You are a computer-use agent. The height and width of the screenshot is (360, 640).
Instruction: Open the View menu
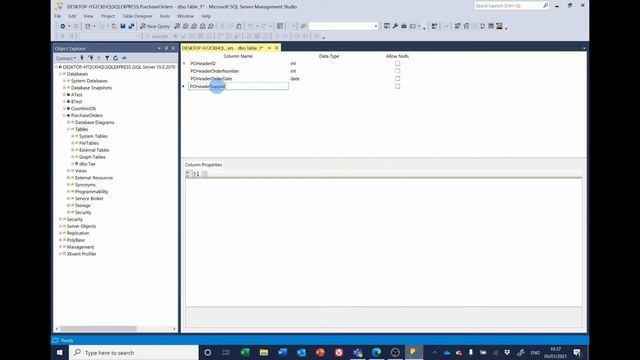[x=88, y=16]
